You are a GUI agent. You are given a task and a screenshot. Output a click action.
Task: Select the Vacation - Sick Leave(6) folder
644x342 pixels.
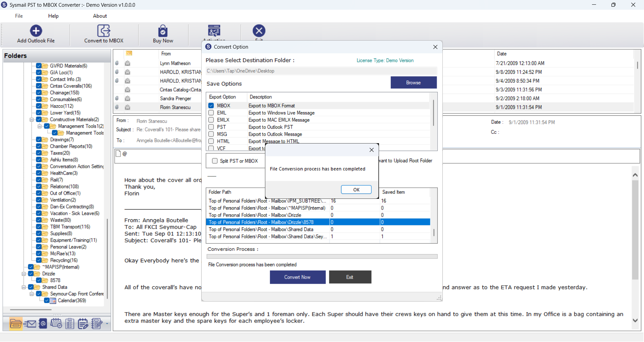pos(75,213)
